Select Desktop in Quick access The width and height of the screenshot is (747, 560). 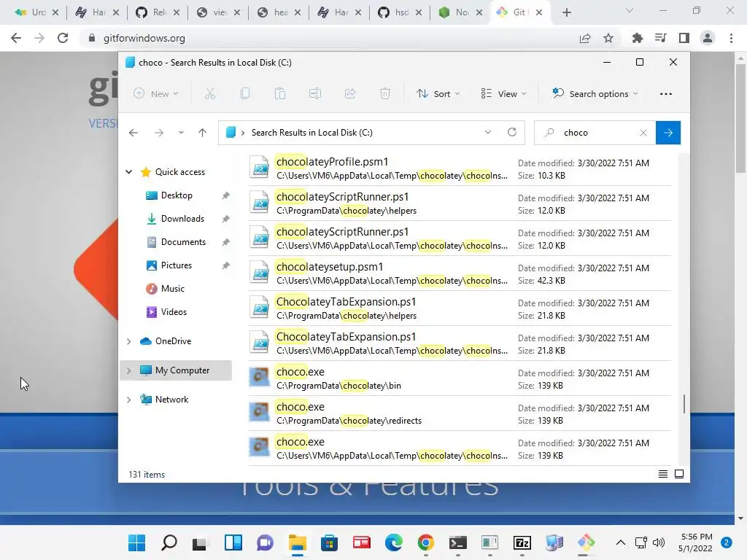[177, 195]
